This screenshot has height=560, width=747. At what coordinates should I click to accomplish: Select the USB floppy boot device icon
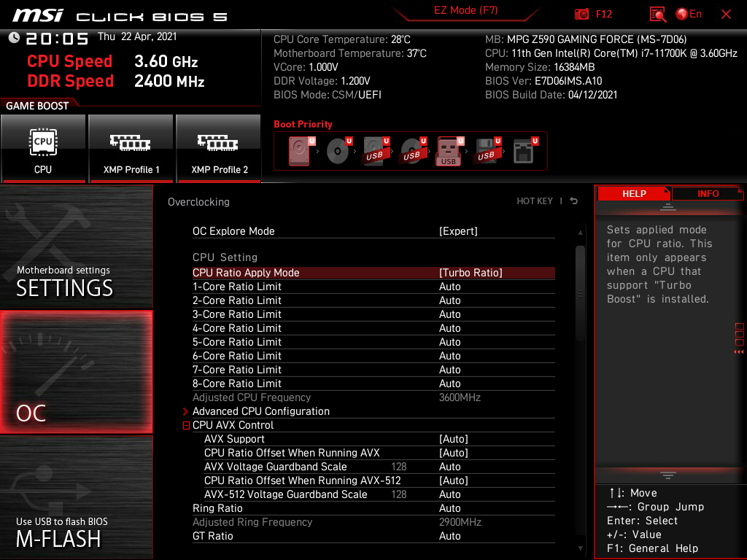pos(487,151)
